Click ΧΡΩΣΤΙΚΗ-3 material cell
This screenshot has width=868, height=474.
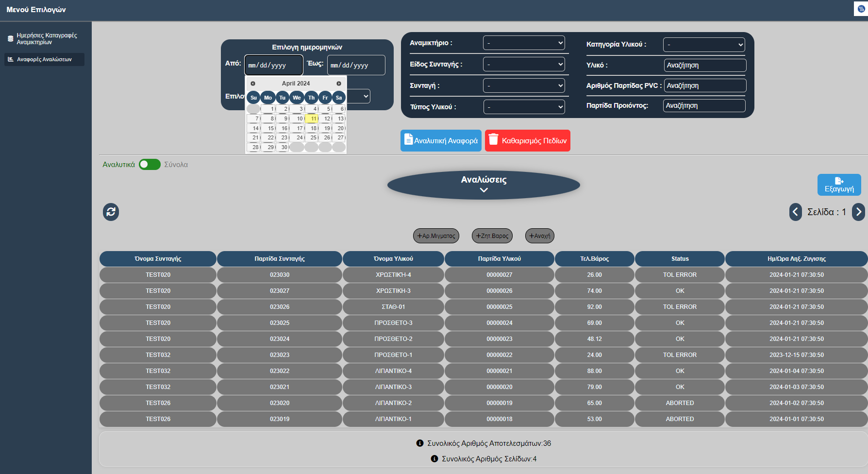click(x=393, y=291)
